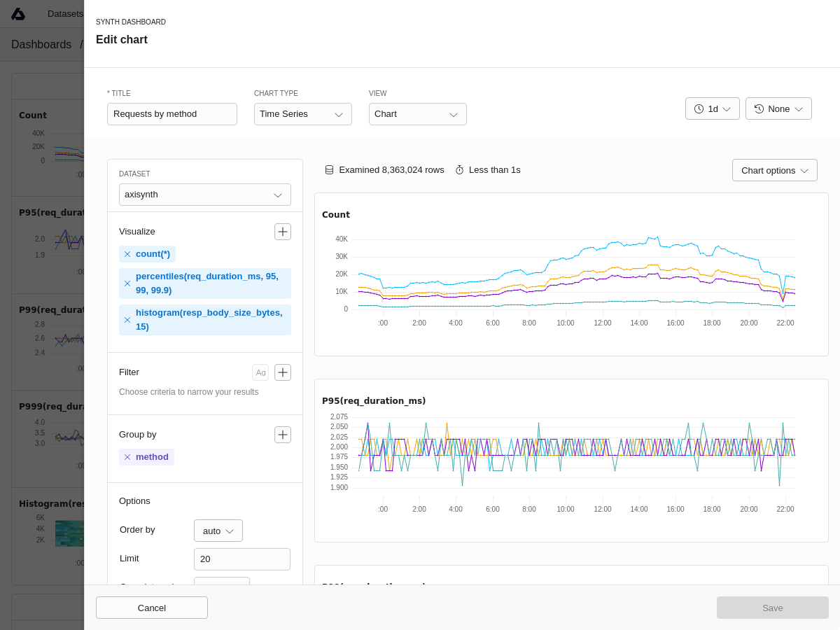
Task: Remove the percentiles visualization chip
Action: click(x=127, y=283)
